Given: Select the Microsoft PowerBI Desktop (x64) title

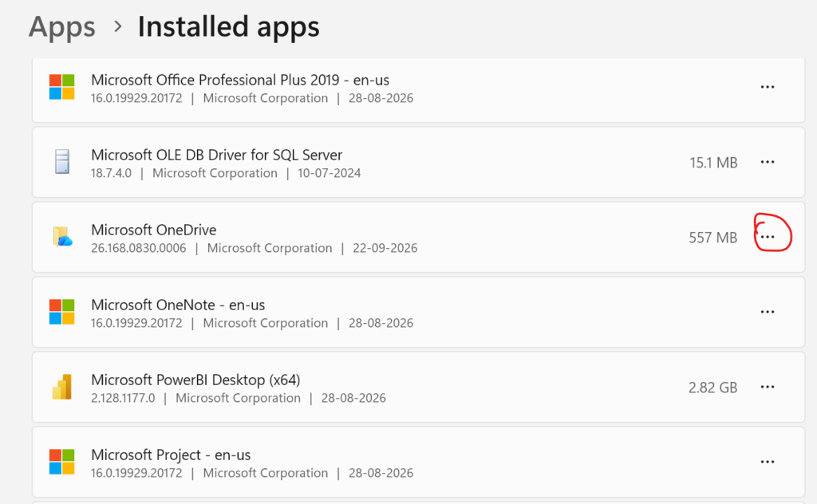Looking at the screenshot, I should pyautogui.click(x=195, y=380).
